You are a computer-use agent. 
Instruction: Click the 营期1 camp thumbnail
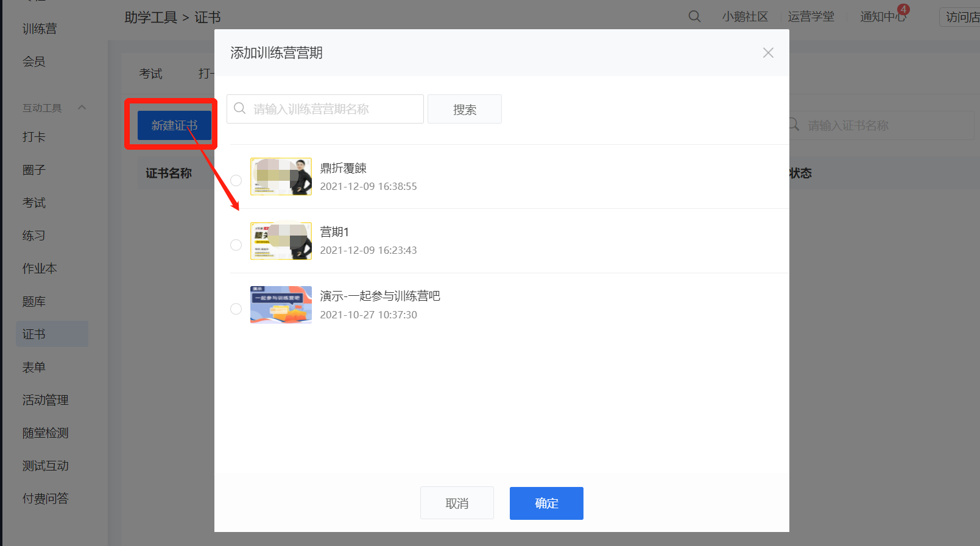281,241
